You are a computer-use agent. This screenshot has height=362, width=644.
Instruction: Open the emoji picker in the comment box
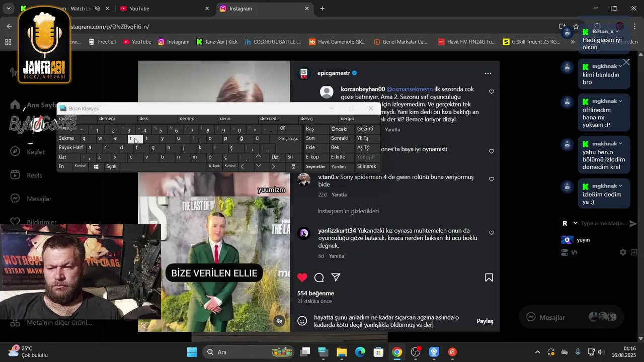pos(302,321)
